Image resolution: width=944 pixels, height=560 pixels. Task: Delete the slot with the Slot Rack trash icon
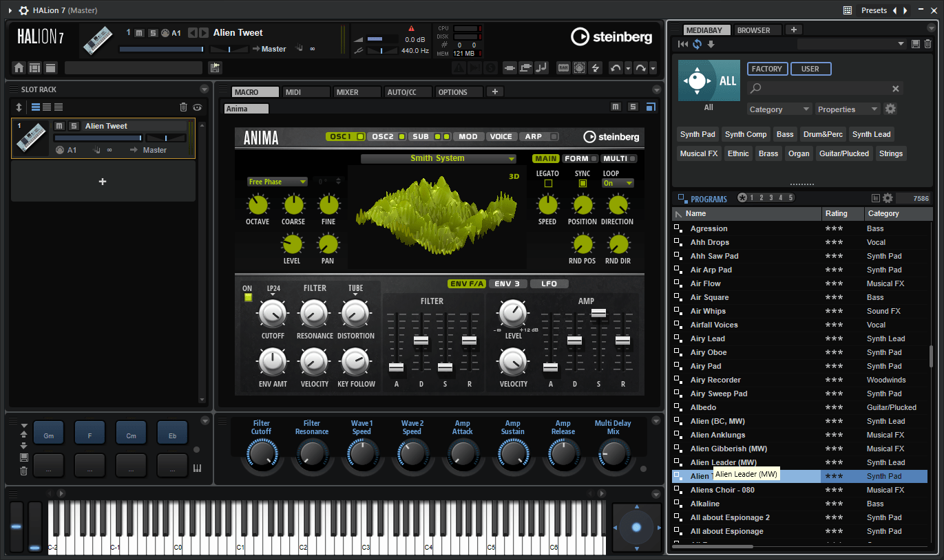click(183, 107)
